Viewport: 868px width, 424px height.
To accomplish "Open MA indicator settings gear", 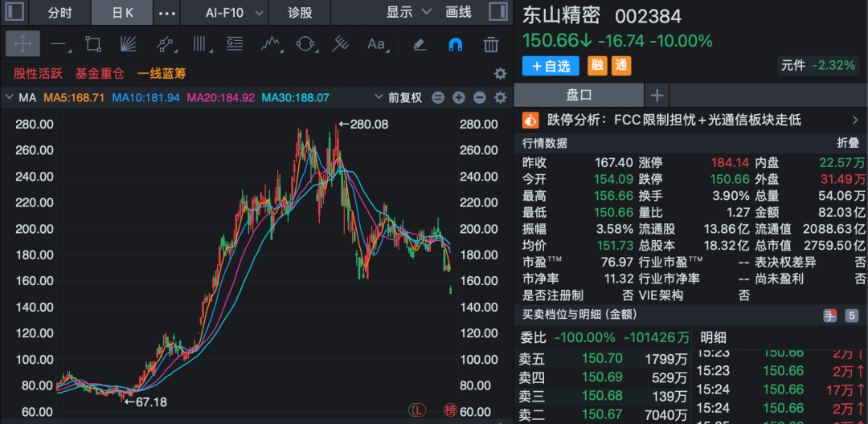I will pyautogui.click(x=501, y=98).
